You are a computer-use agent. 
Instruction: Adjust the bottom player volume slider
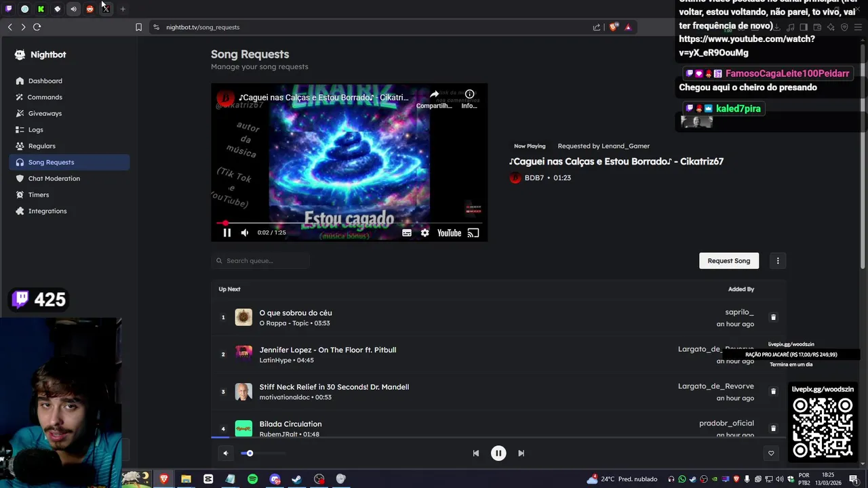262,453
